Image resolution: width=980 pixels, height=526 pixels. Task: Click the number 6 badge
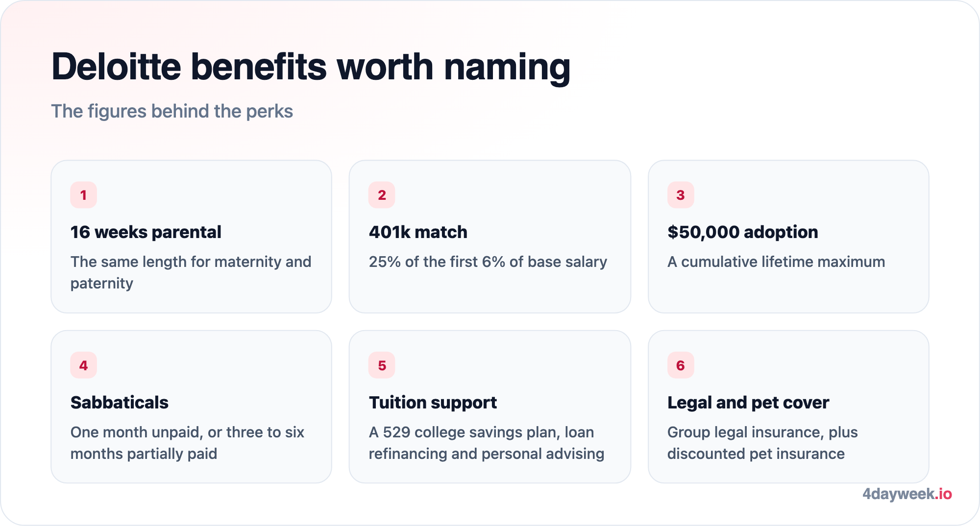(681, 365)
